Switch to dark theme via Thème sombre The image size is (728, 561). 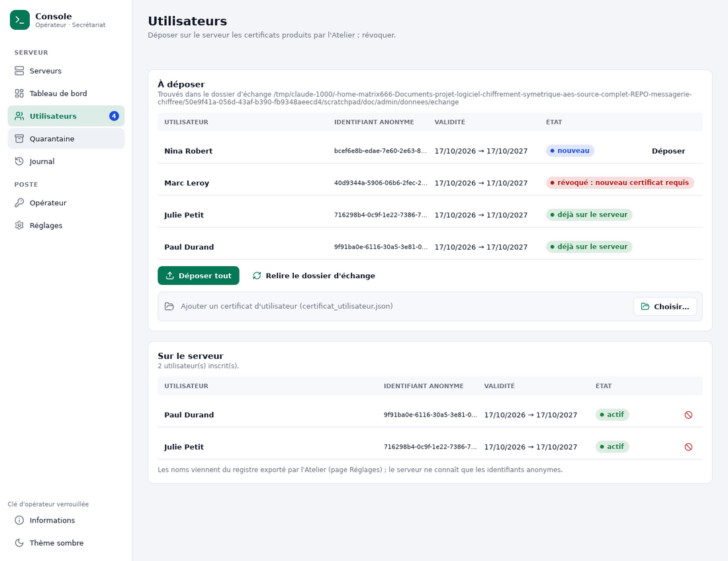(x=66, y=543)
